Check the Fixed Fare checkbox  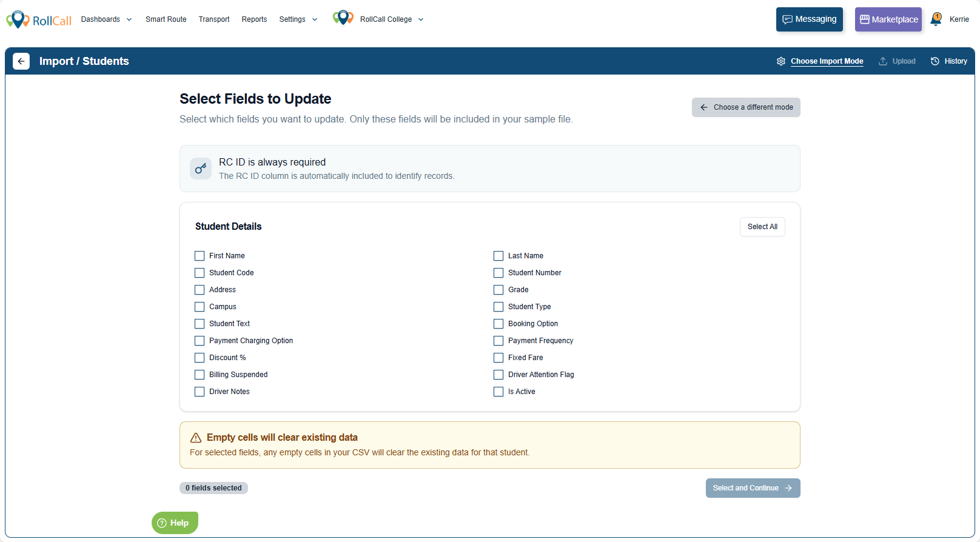pos(498,358)
